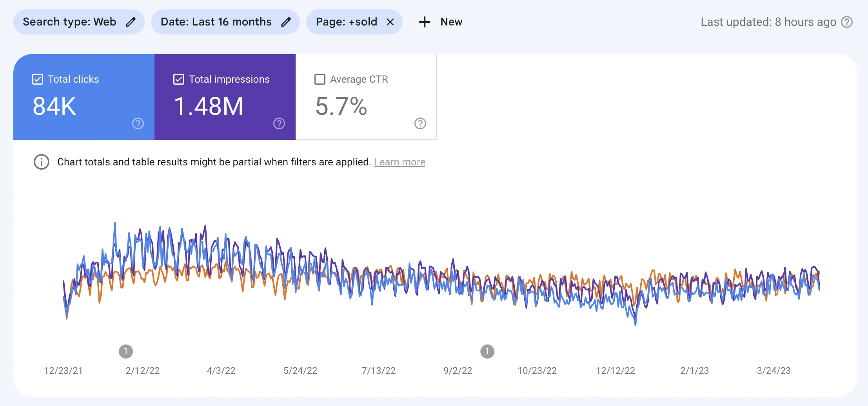Click the chart totals partial notice text
The width and height of the screenshot is (868, 406).
coord(214,162)
